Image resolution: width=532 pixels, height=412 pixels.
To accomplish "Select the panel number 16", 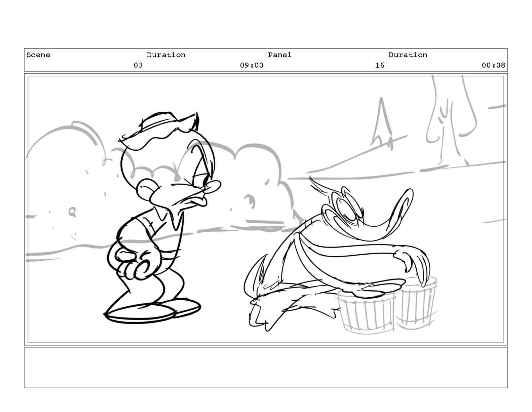I will [x=380, y=65].
